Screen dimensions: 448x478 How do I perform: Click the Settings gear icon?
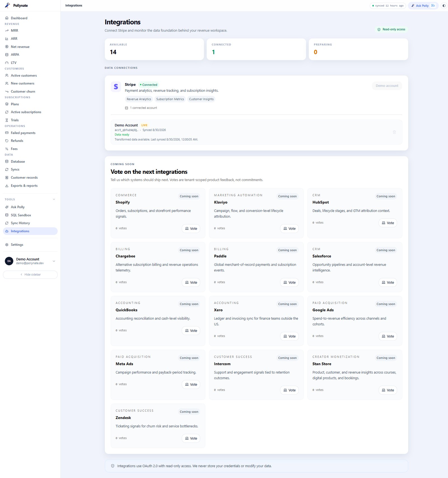[x=7, y=245]
